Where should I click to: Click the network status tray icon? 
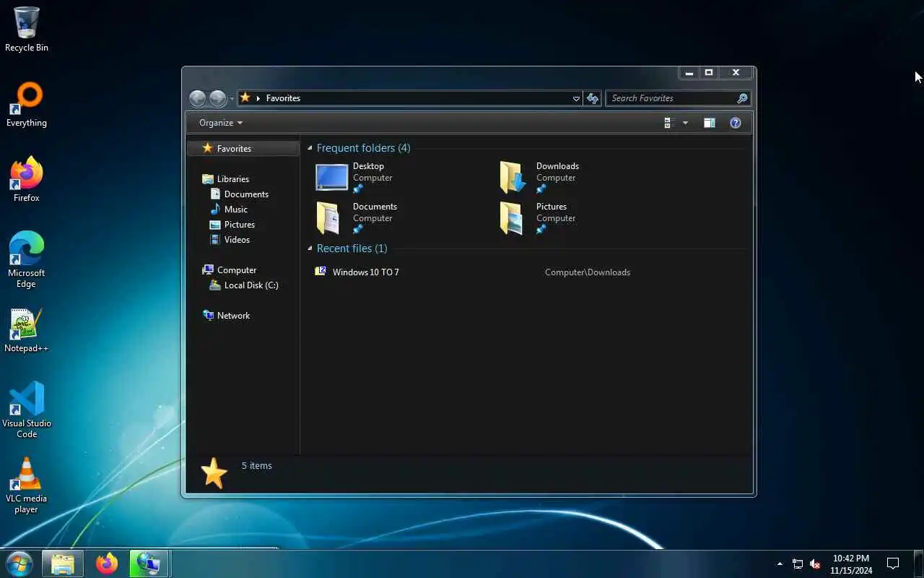[x=798, y=564]
